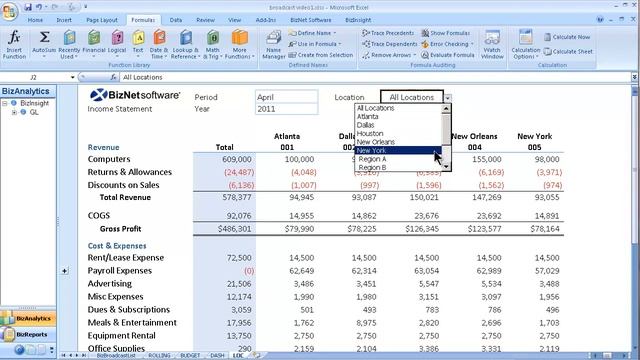Open the BizReports pane button
Screen dimensions: 640x360
(x=28, y=335)
